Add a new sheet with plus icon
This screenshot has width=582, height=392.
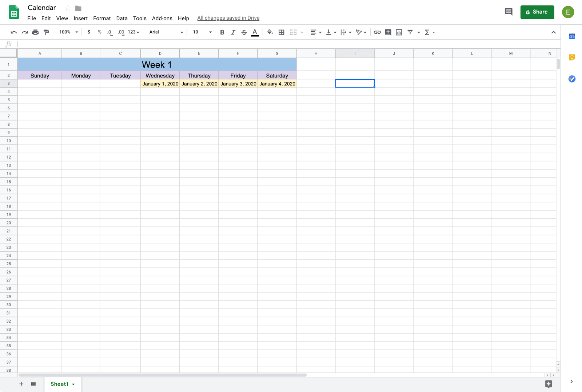[x=21, y=384]
